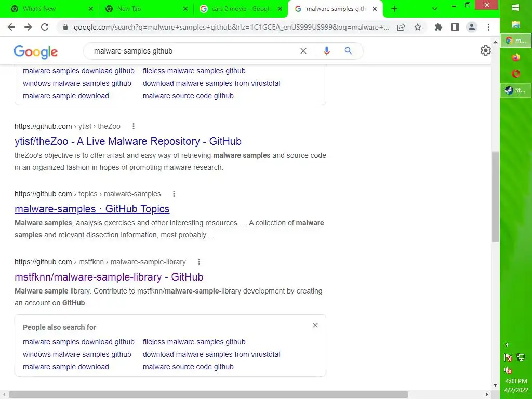Close the What's New tab
The height and width of the screenshot is (399, 532).
91,9
